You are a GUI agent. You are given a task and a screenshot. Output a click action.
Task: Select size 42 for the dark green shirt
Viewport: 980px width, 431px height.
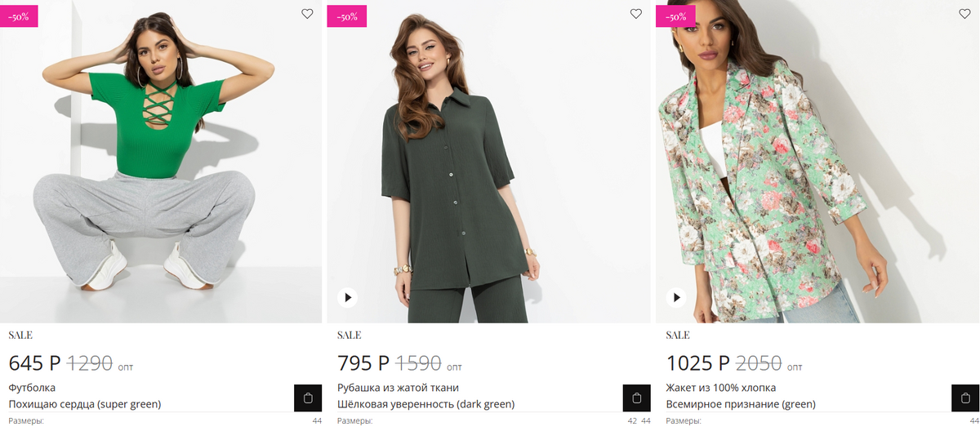click(632, 421)
